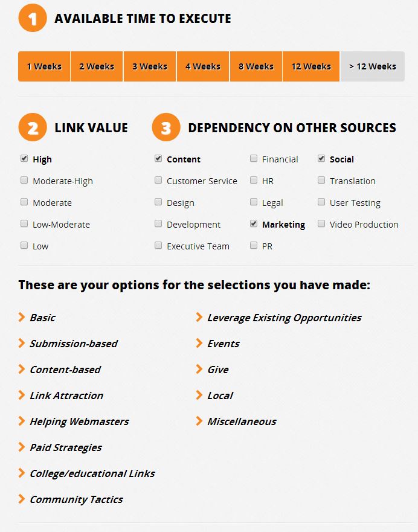The height and width of the screenshot is (532, 418).
Task: Click the orange number 3 circle icon
Action: [x=166, y=127]
